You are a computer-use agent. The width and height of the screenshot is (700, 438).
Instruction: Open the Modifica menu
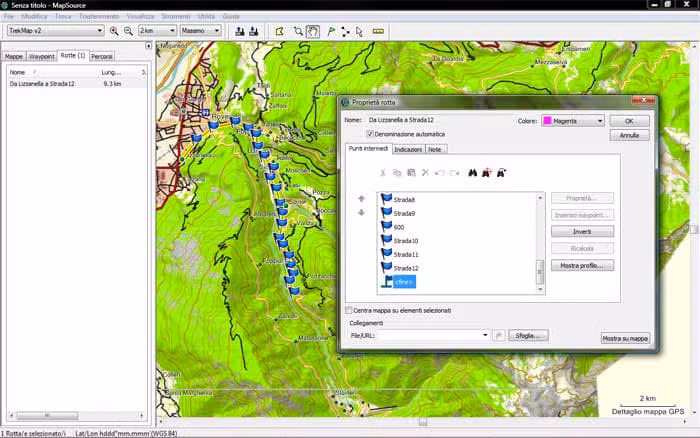(34, 16)
